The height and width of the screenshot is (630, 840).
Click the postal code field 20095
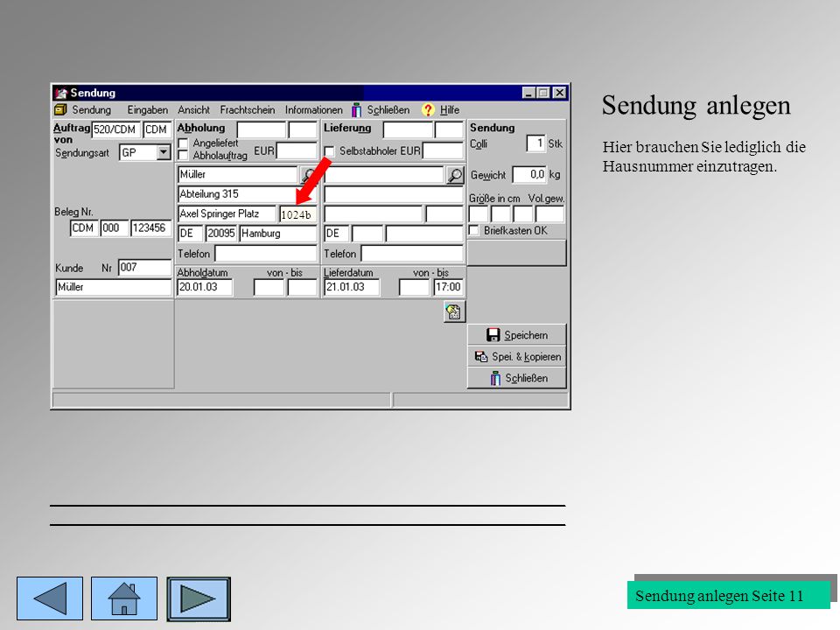pyautogui.click(x=221, y=234)
